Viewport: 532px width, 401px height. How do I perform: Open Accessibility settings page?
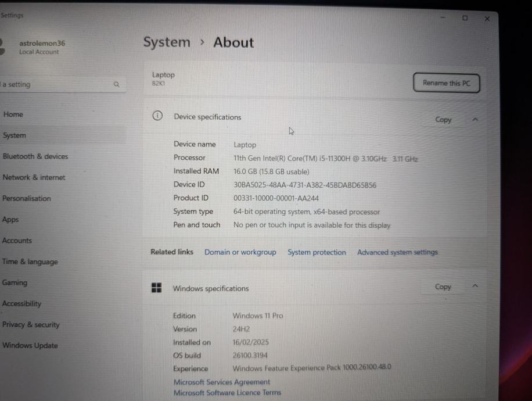click(x=21, y=303)
